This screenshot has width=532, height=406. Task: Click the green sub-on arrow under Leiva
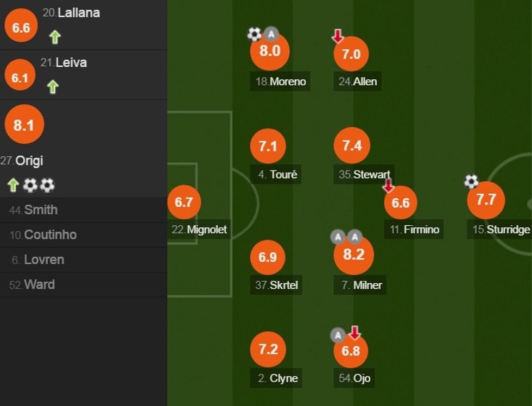[x=53, y=87]
